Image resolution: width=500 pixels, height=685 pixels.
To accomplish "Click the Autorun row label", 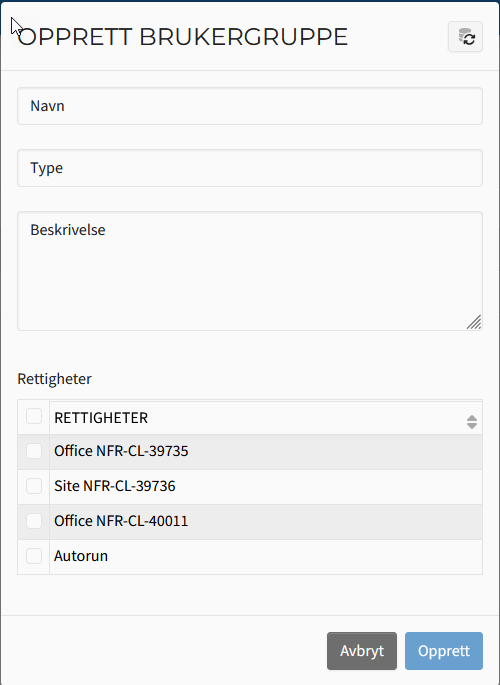I will pyautogui.click(x=81, y=556).
